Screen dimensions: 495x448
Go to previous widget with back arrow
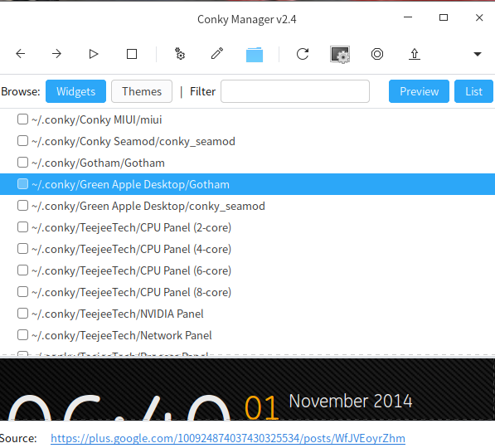(21, 54)
